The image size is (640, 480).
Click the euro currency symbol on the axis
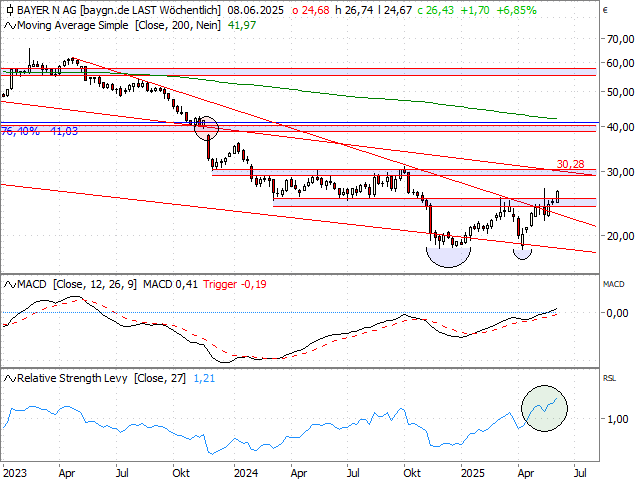tap(605, 10)
